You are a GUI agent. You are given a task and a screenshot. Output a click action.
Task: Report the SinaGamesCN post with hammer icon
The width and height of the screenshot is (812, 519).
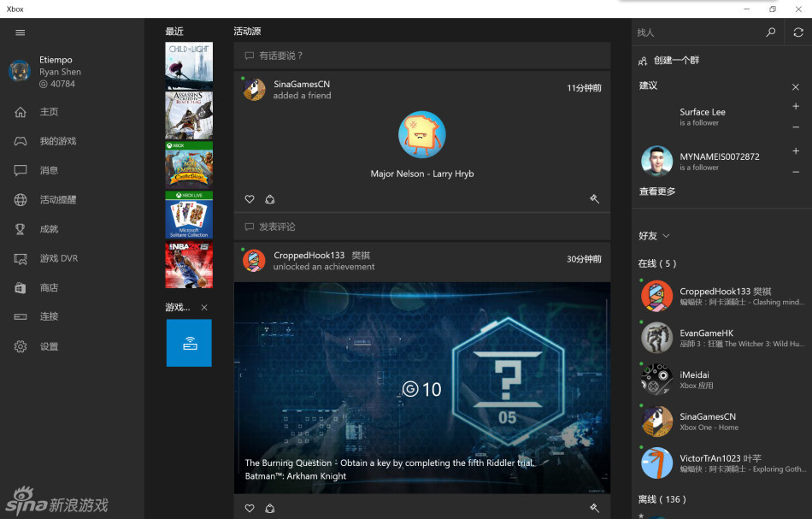(594, 199)
